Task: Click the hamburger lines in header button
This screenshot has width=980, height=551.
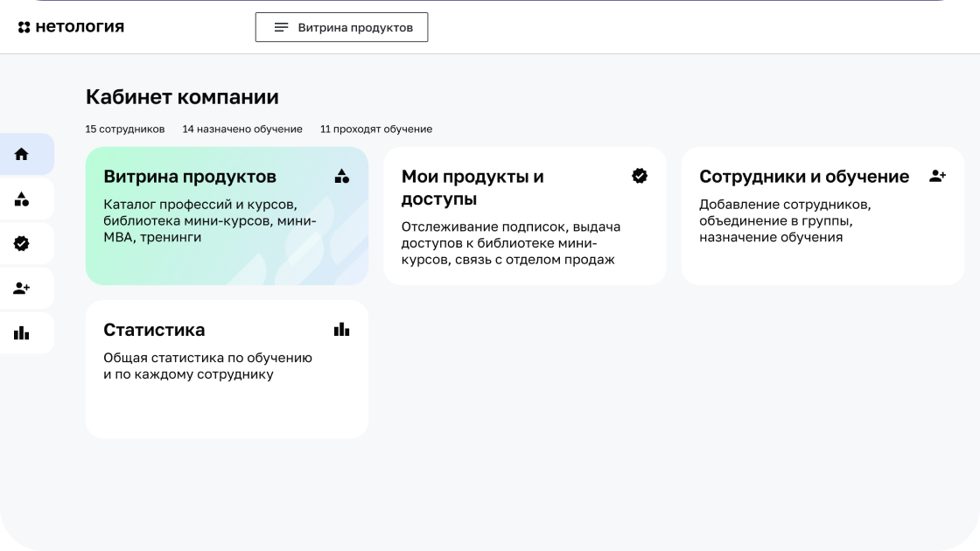Action: tap(281, 27)
